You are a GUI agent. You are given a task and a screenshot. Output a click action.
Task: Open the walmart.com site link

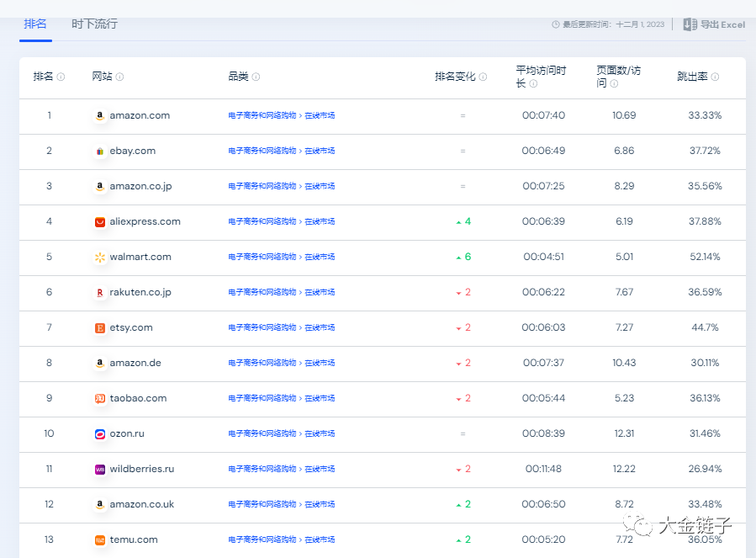click(x=140, y=257)
